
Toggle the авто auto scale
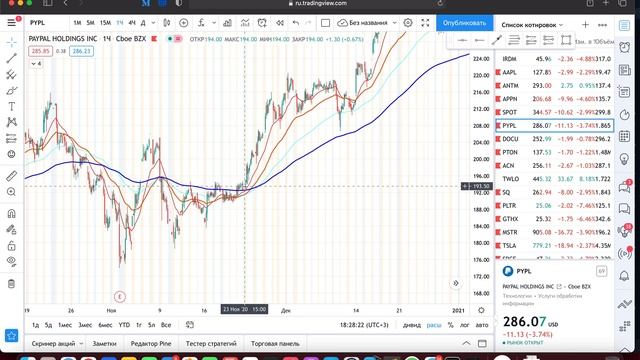(482, 325)
